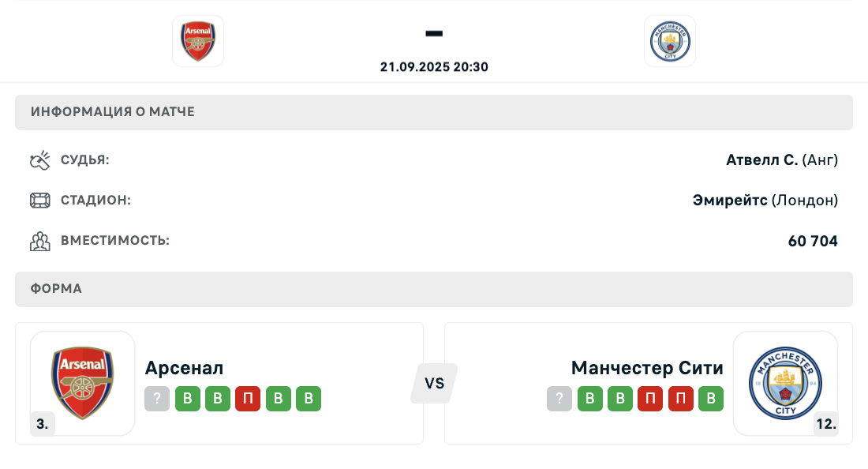Open the large Arsenal logo in the form card
This screenshot has width=868, height=469.
click(83, 383)
